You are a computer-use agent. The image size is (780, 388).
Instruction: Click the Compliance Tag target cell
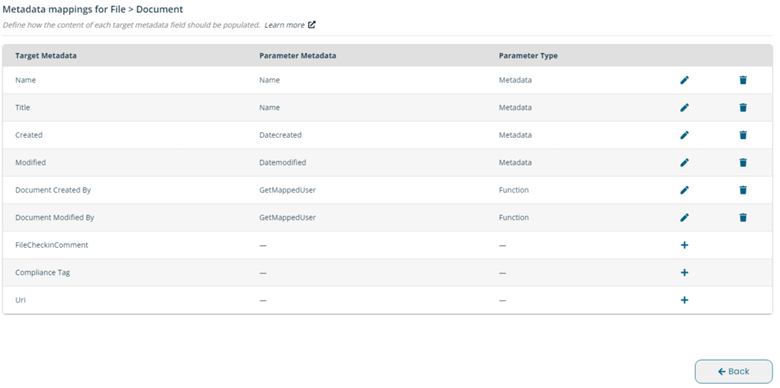pos(43,273)
